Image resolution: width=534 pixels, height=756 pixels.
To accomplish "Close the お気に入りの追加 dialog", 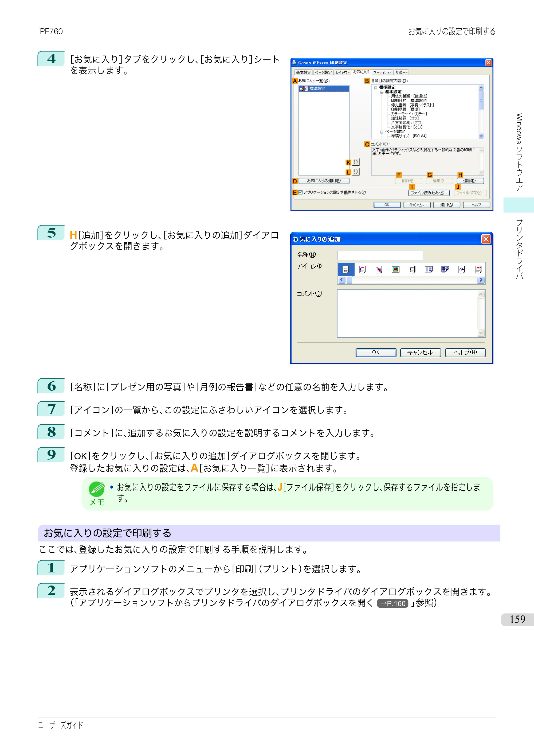I will click(486, 239).
